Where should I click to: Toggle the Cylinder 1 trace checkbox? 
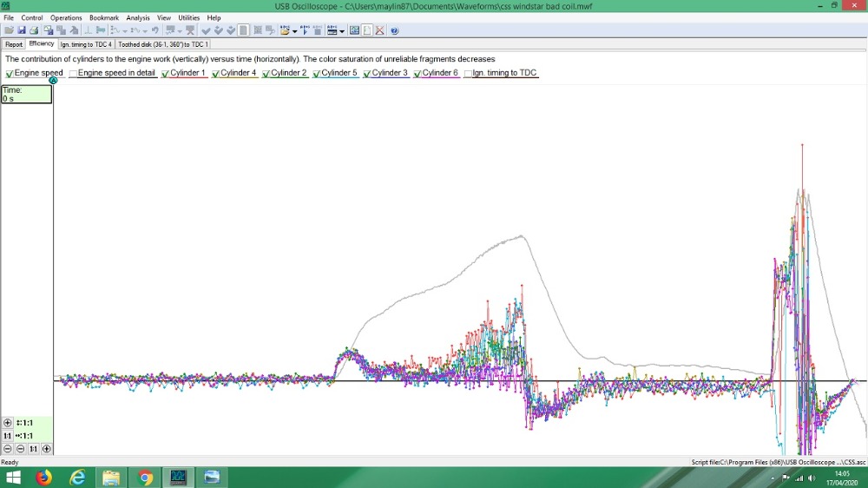[165, 74]
